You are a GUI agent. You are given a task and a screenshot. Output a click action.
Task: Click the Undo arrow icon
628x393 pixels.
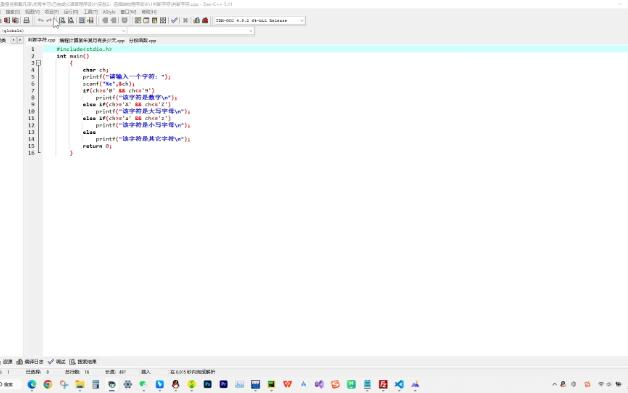tap(40, 20)
